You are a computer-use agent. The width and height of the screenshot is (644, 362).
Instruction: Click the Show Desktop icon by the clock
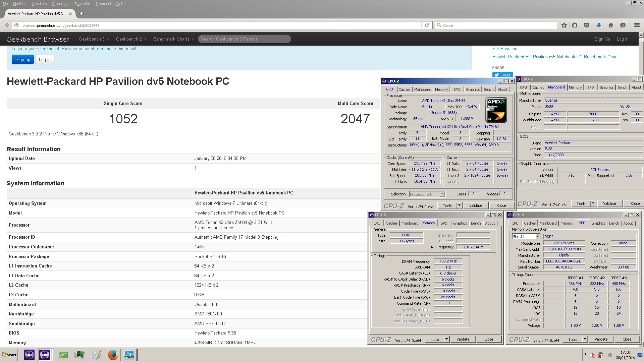point(640,355)
